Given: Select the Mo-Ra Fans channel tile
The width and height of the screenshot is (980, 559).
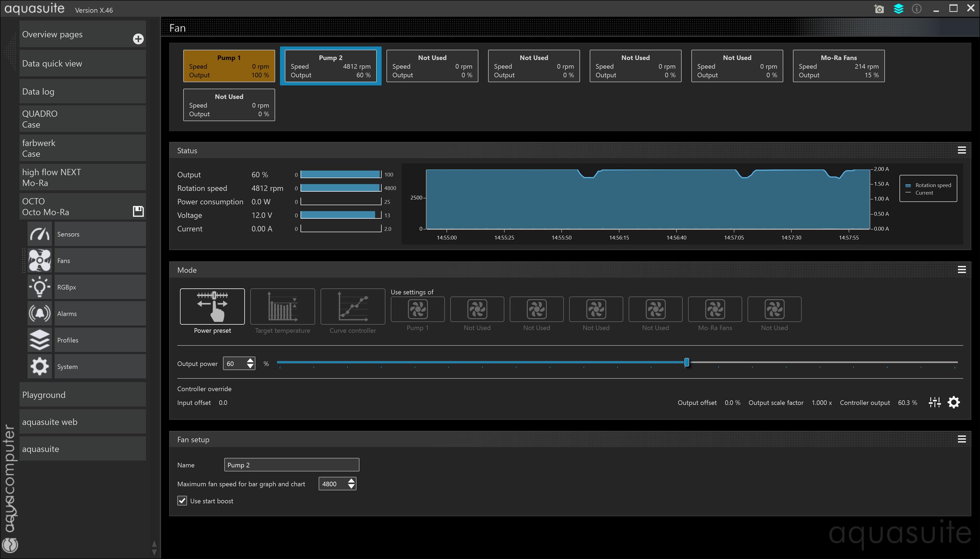Looking at the screenshot, I should tap(838, 66).
